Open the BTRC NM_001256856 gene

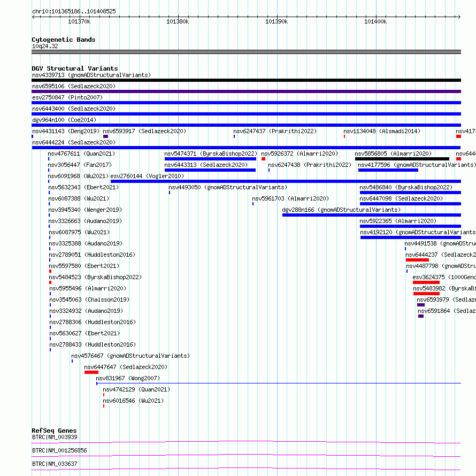59,450
